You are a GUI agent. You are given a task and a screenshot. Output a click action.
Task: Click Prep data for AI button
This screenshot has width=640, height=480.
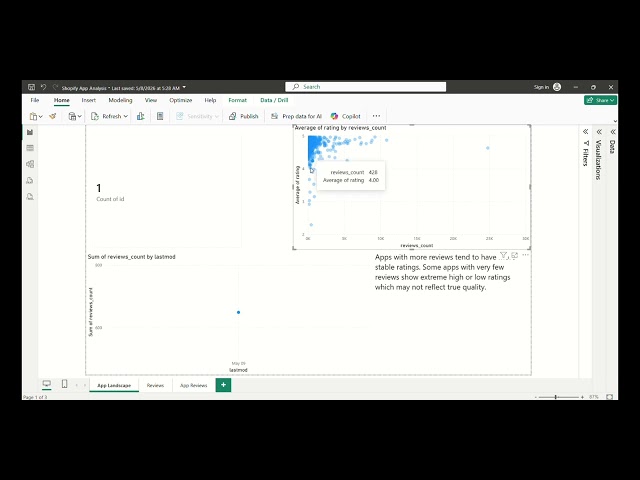coord(296,116)
